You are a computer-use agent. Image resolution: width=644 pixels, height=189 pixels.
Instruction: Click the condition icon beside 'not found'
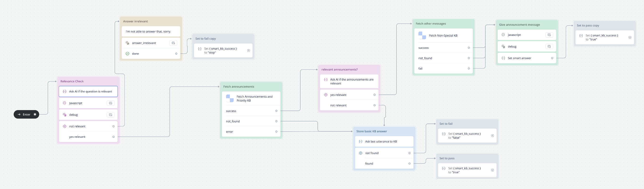point(360,153)
